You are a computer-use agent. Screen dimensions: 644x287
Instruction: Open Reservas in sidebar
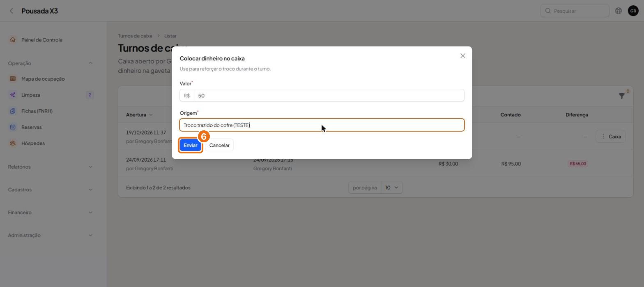pyautogui.click(x=31, y=127)
